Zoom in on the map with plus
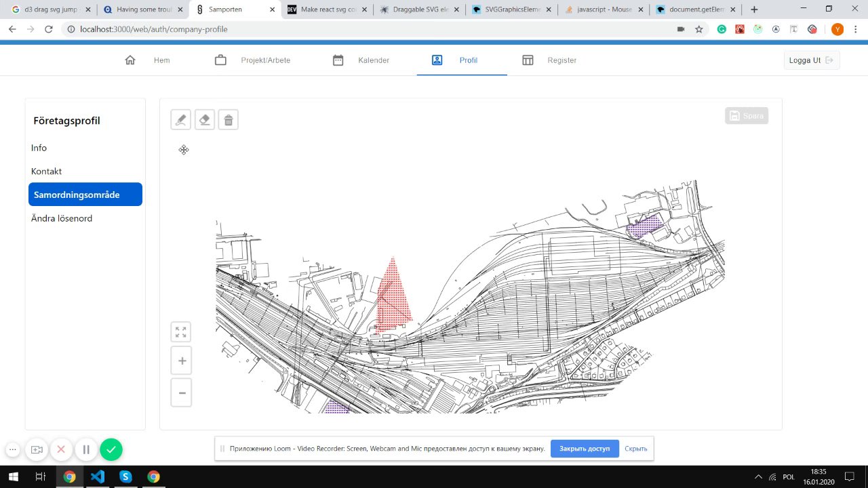 click(182, 361)
